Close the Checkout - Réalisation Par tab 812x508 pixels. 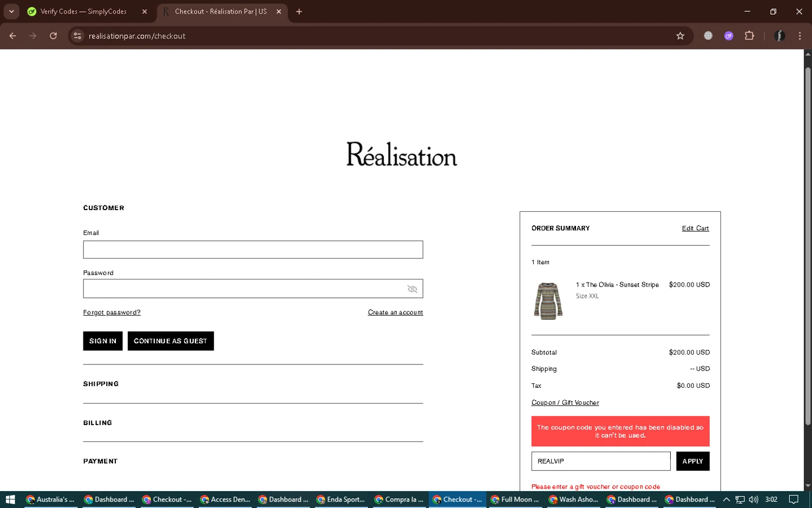(279, 11)
